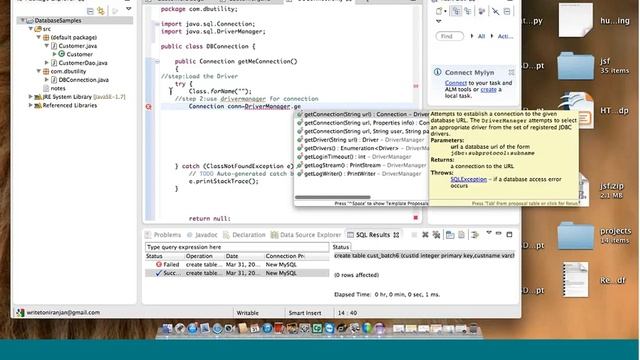Click Connect link in Connect Mylyn
Image resolution: width=640 pixels, height=360 pixels.
[x=456, y=83]
